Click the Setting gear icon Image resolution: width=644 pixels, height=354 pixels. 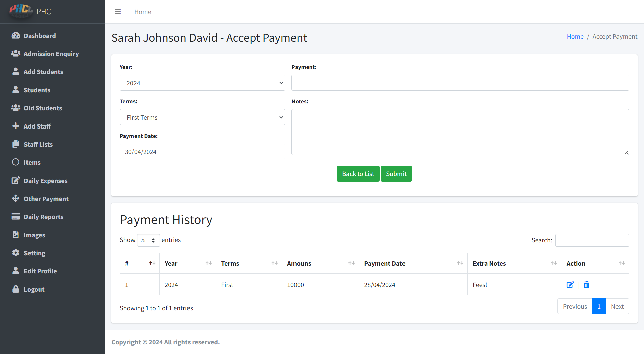coord(16,253)
